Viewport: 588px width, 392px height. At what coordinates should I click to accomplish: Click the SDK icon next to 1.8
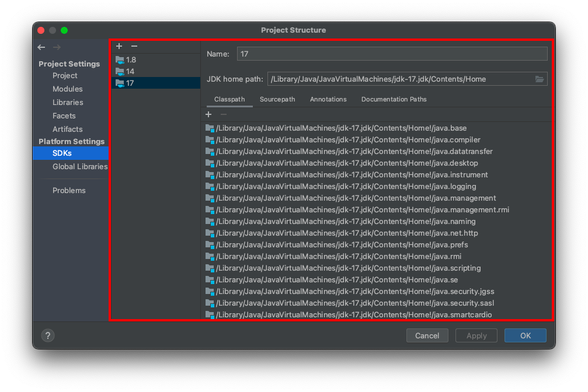click(120, 60)
